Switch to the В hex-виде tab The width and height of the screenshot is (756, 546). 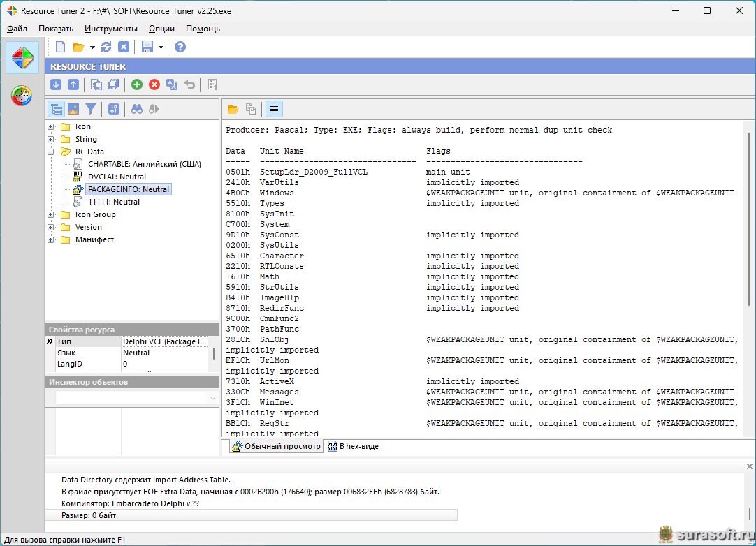(x=354, y=446)
